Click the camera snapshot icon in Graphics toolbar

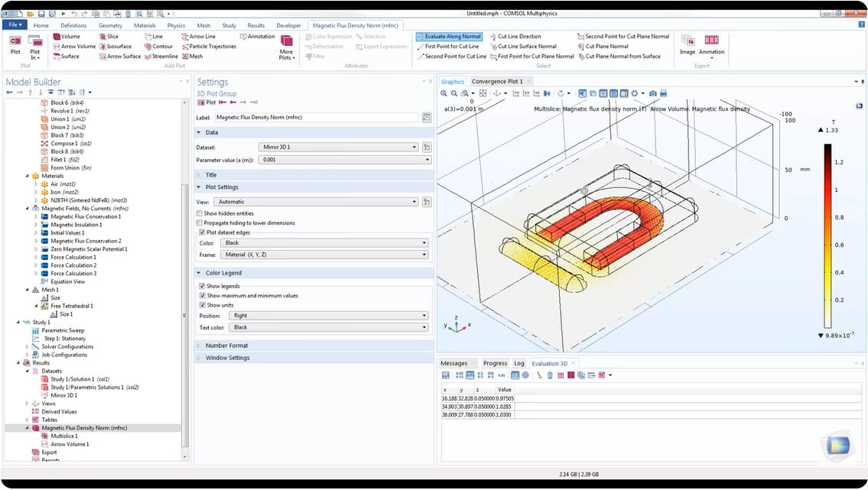coord(653,93)
